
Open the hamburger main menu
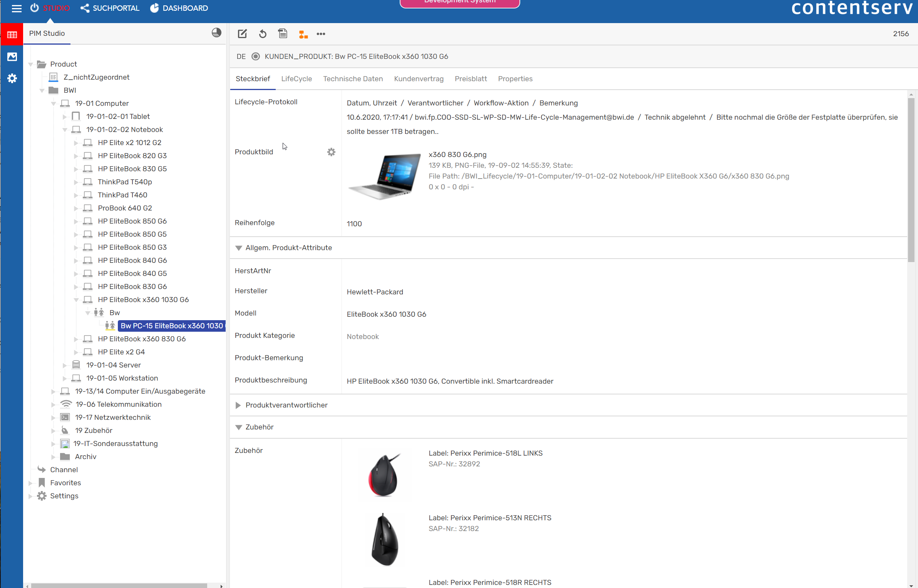tap(17, 8)
